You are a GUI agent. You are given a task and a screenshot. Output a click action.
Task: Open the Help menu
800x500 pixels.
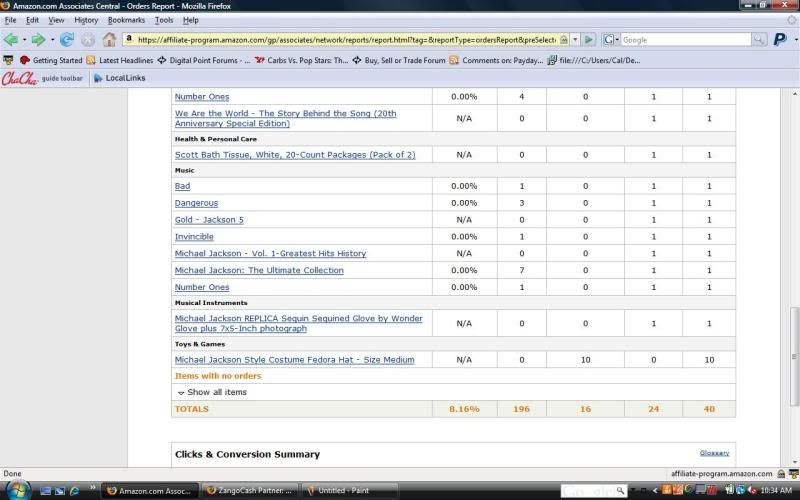[x=190, y=20]
